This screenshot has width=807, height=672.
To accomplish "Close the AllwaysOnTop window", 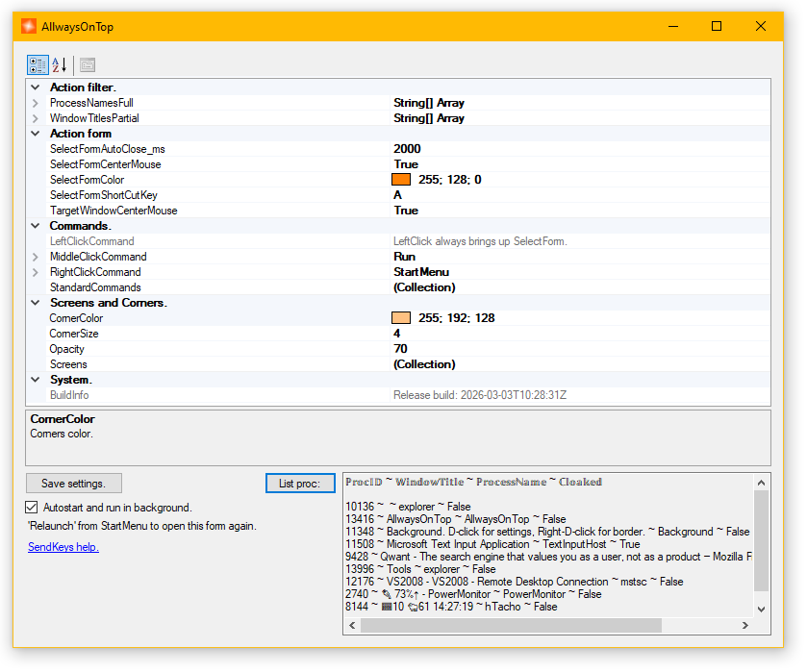I will (x=762, y=26).
